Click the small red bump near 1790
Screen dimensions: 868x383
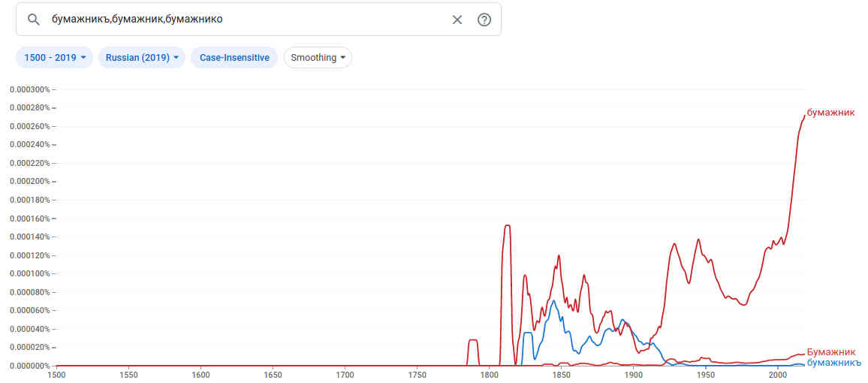(x=473, y=340)
